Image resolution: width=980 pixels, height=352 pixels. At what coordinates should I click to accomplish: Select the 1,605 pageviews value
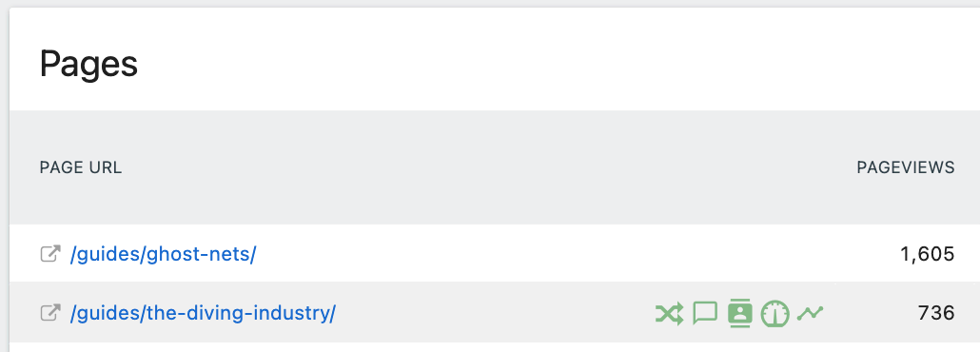click(x=927, y=254)
